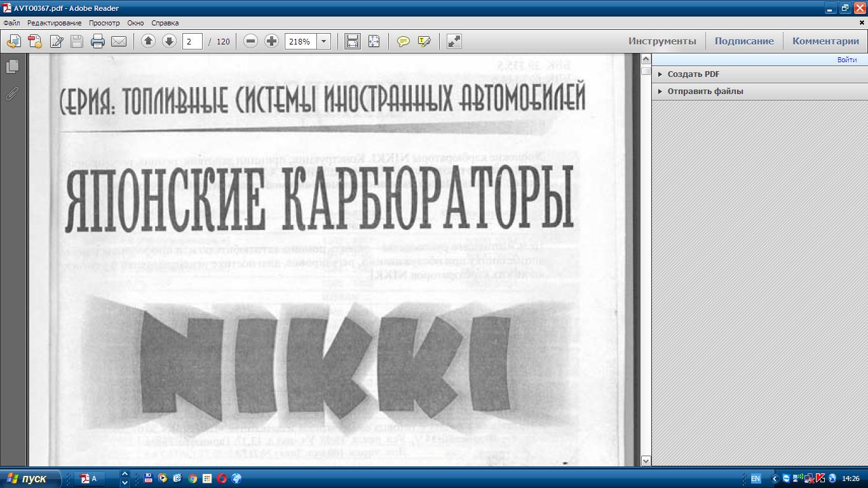Open the Справка menu

click(x=165, y=23)
